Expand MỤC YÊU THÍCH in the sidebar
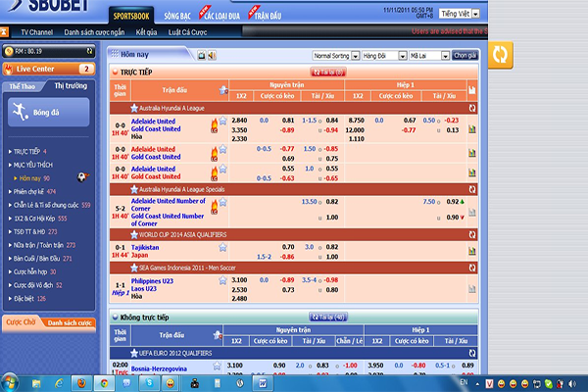The image size is (588, 392). coord(30,165)
